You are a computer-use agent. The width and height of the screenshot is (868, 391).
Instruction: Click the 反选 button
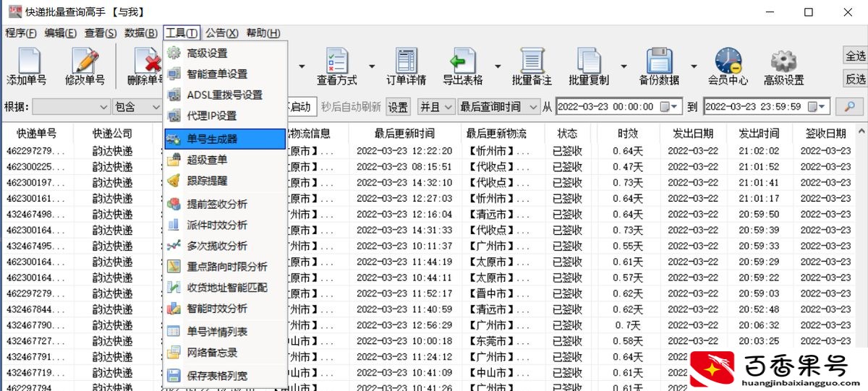[856, 79]
